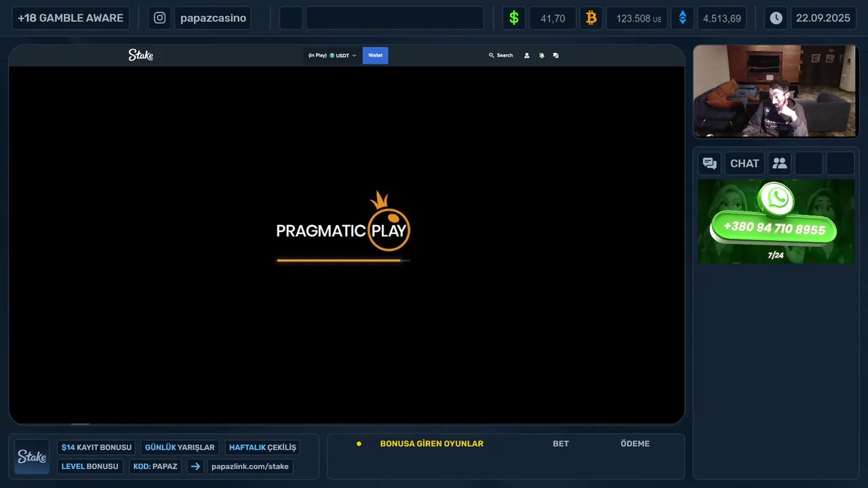This screenshot has height=488, width=868.
Task: Click the WhatsApp logo icon
Action: tap(776, 199)
